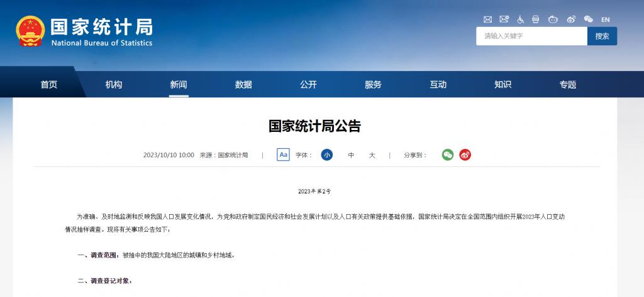
Task: Click the National Bureau of Statistics logo
Action: (84, 31)
